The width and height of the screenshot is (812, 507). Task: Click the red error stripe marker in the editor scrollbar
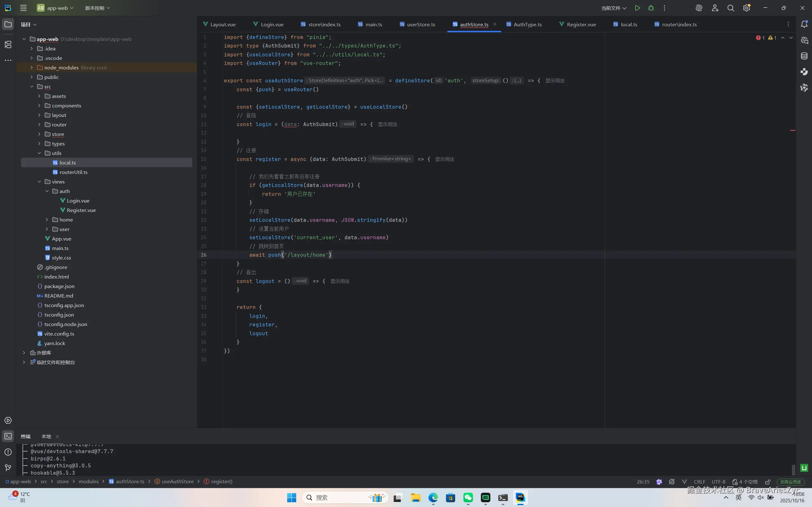pos(793,130)
